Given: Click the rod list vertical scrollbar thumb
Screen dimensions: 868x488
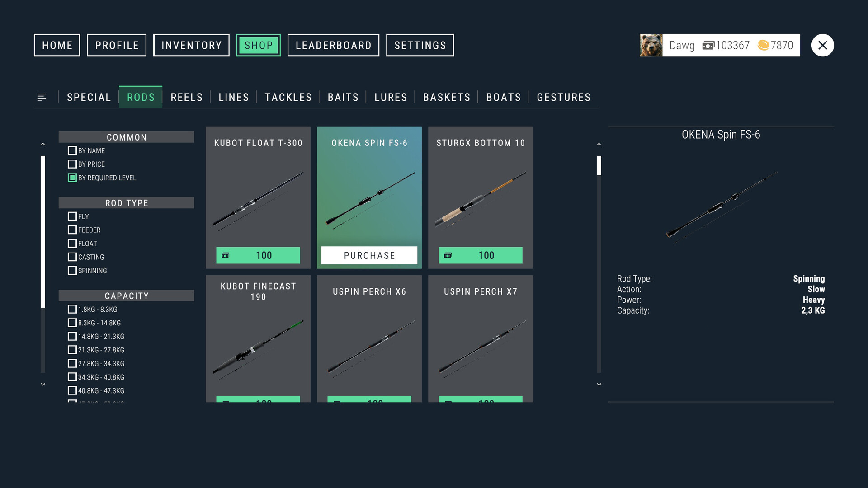Looking at the screenshot, I should (x=599, y=165).
